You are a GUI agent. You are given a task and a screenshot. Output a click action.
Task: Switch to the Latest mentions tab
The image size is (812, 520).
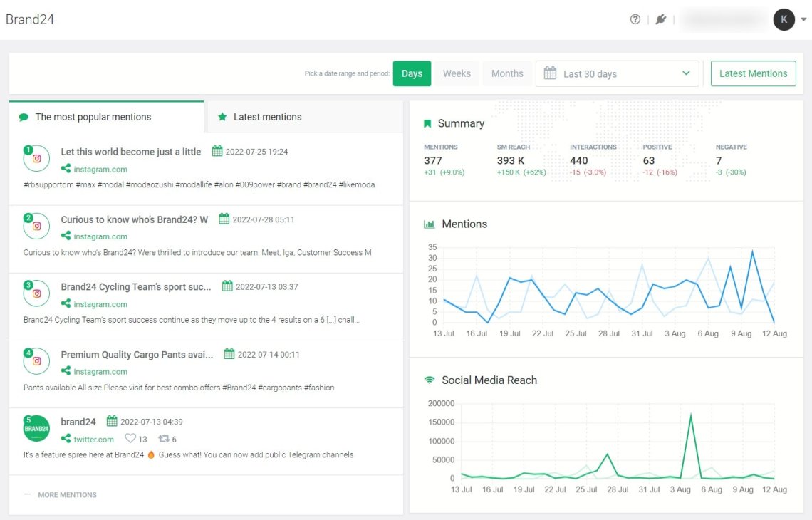(x=267, y=117)
